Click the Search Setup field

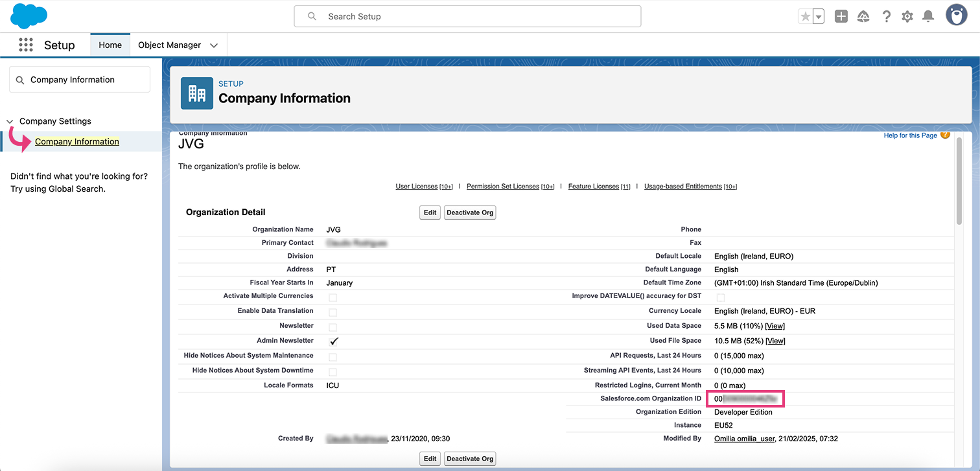click(467, 16)
